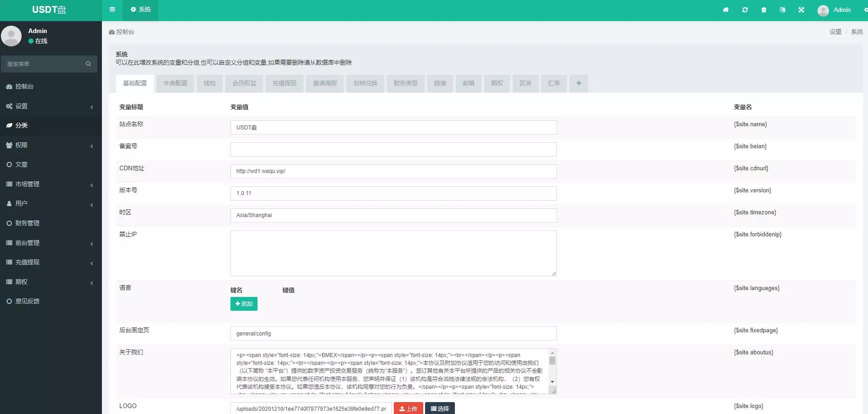Click the 上传 upload button for LOGO
The height and width of the screenshot is (414, 868).
tap(408, 408)
